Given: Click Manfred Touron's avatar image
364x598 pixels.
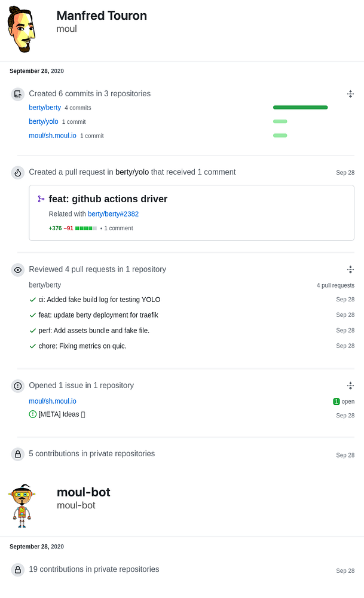Looking at the screenshot, I should [x=22, y=30].
